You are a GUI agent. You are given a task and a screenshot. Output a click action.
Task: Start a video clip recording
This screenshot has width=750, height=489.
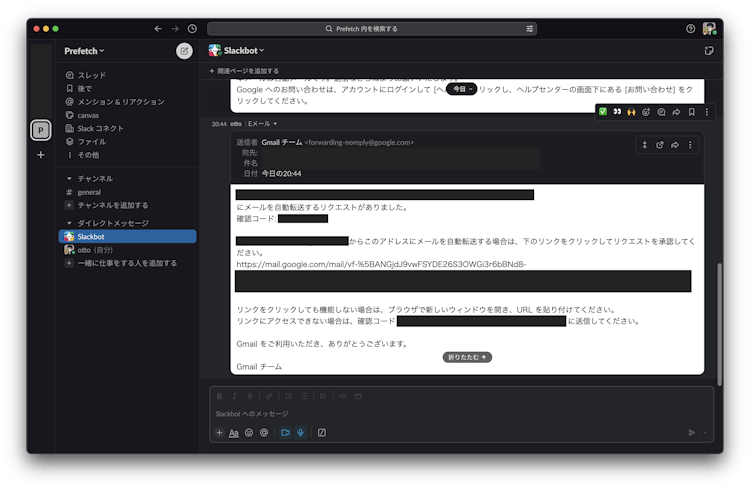point(285,433)
